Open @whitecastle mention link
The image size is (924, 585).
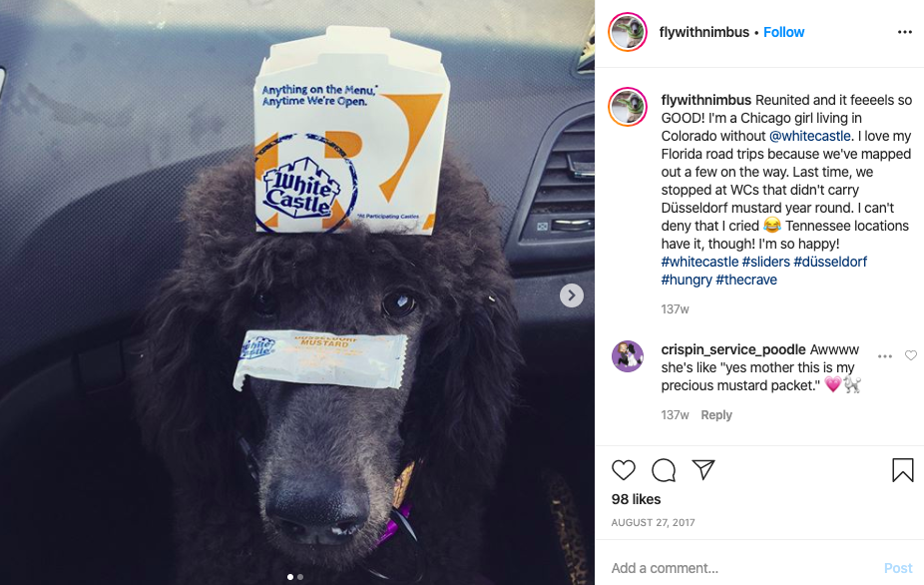(810, 136)
